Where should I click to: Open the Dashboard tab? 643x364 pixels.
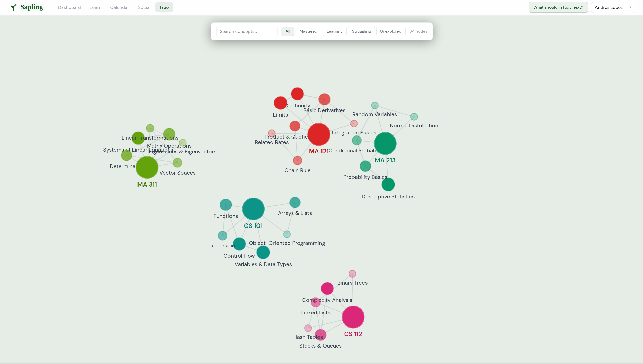click(69, 7)
